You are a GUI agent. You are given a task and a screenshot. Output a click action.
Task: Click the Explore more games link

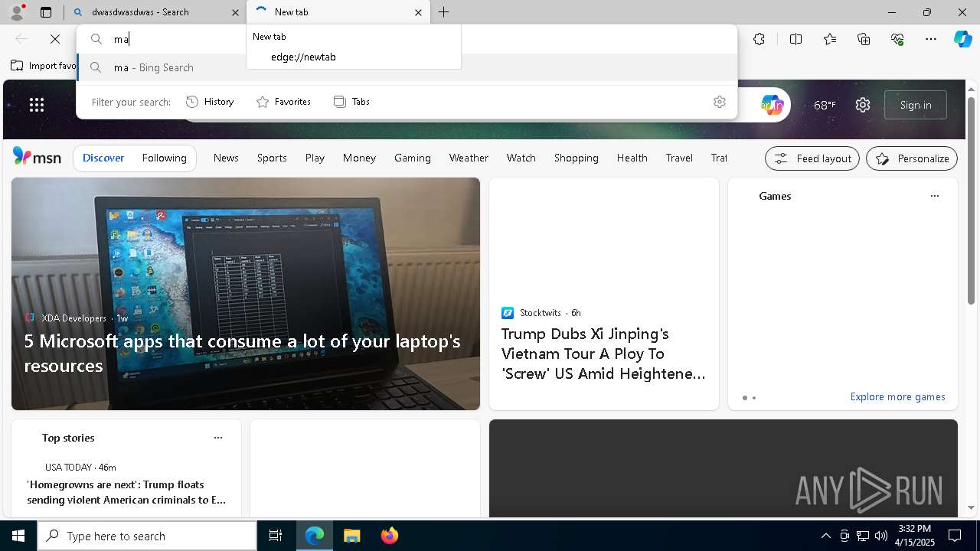point(897,396)
